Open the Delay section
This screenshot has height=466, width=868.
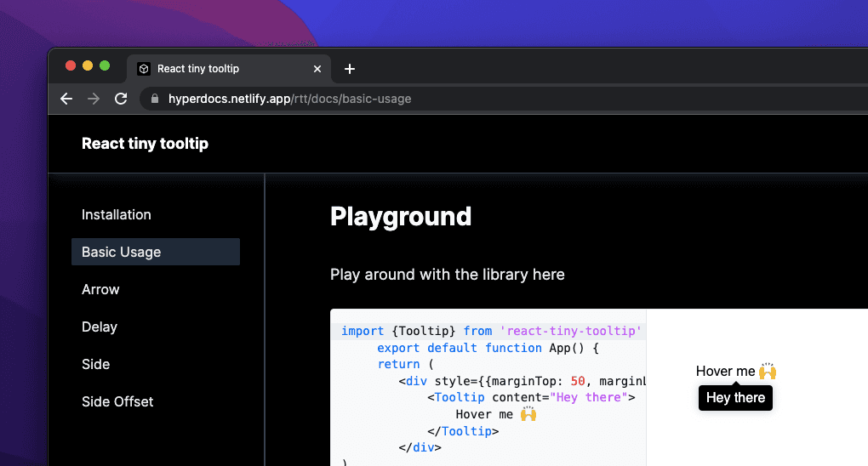[x=100, y=327]
